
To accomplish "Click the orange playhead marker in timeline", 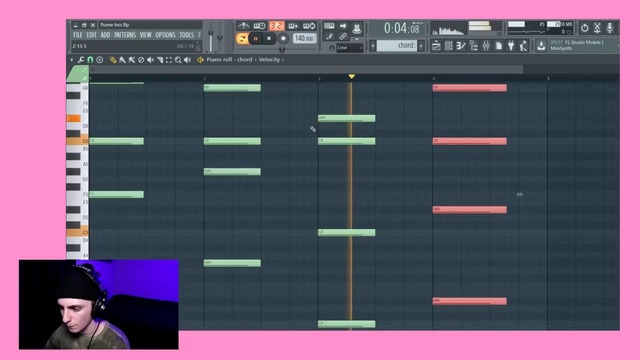I will click(x=351, y=76).
